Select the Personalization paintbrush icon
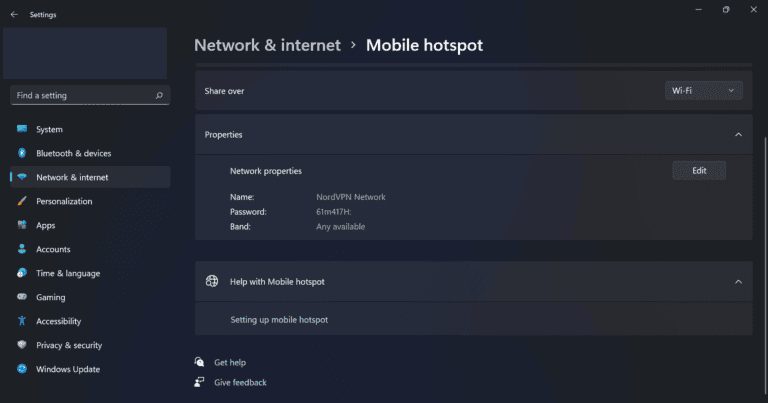Image resolution: width=768 pixels, height=403 pixels. pos(22,201)
